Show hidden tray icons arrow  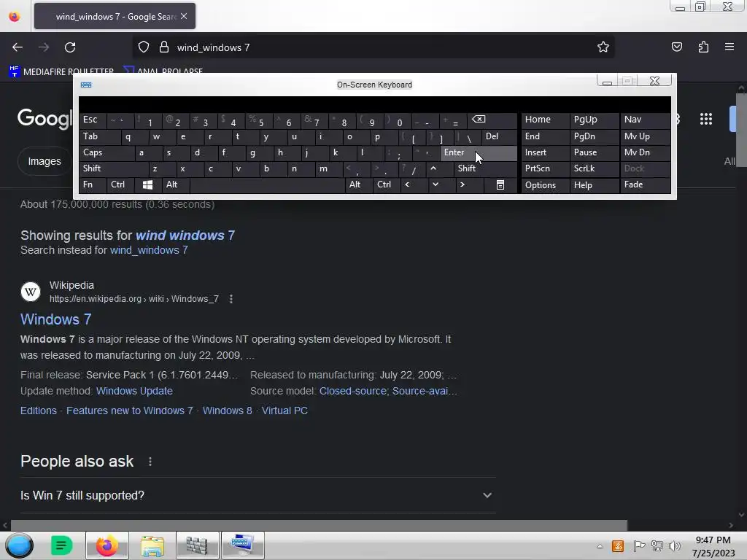point(600,546)
